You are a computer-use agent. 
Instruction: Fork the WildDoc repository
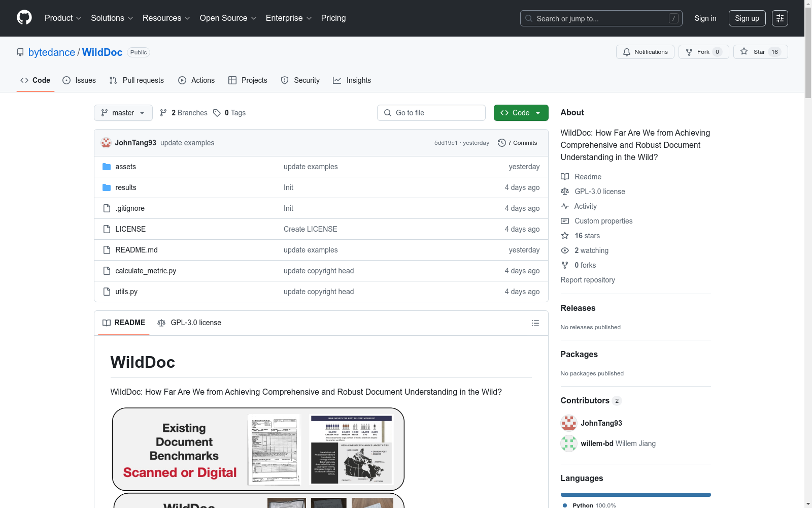click(x=703, y=52)
